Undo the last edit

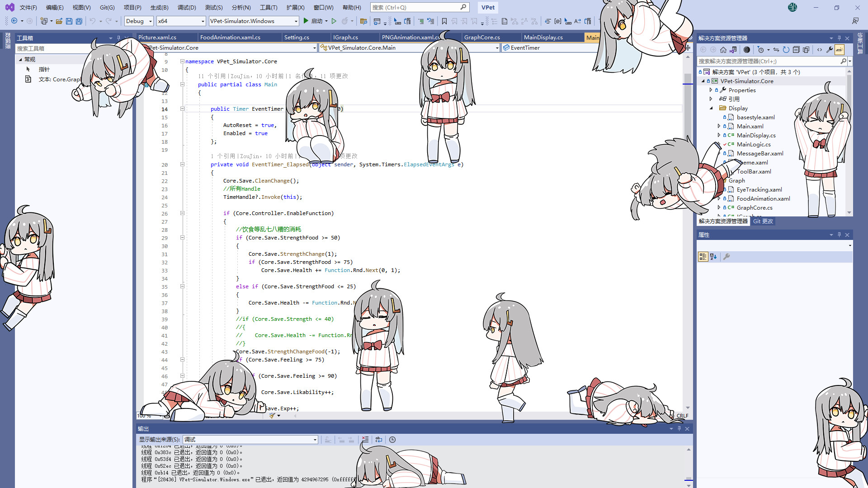click(x=92, y=21)
